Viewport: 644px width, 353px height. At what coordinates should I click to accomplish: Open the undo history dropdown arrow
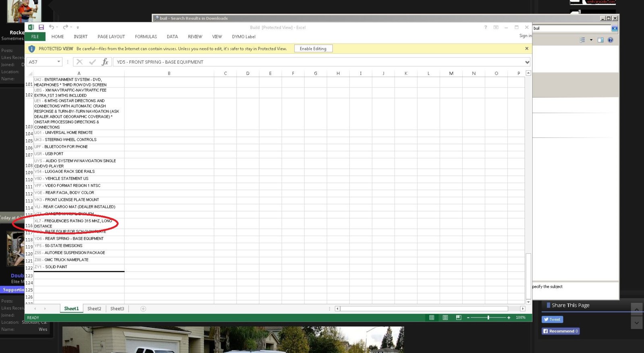click(x=57, y=27)
